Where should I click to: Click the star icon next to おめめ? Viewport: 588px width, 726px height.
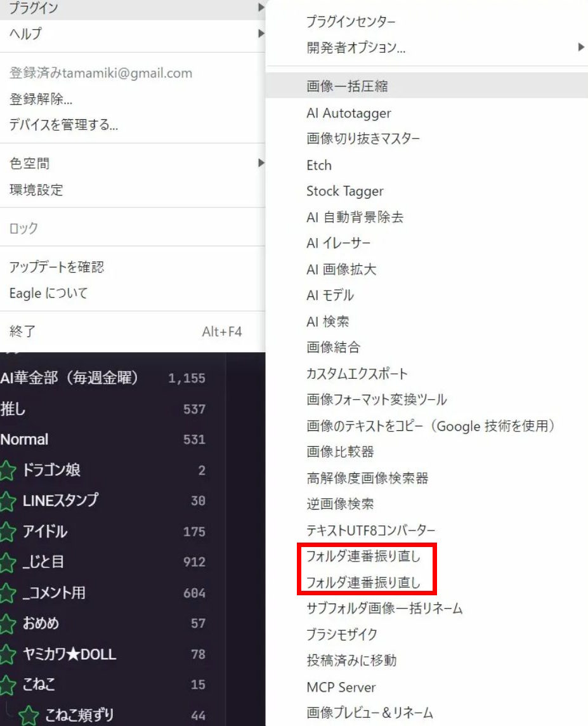pyautogui.click(x=7, y=624)
